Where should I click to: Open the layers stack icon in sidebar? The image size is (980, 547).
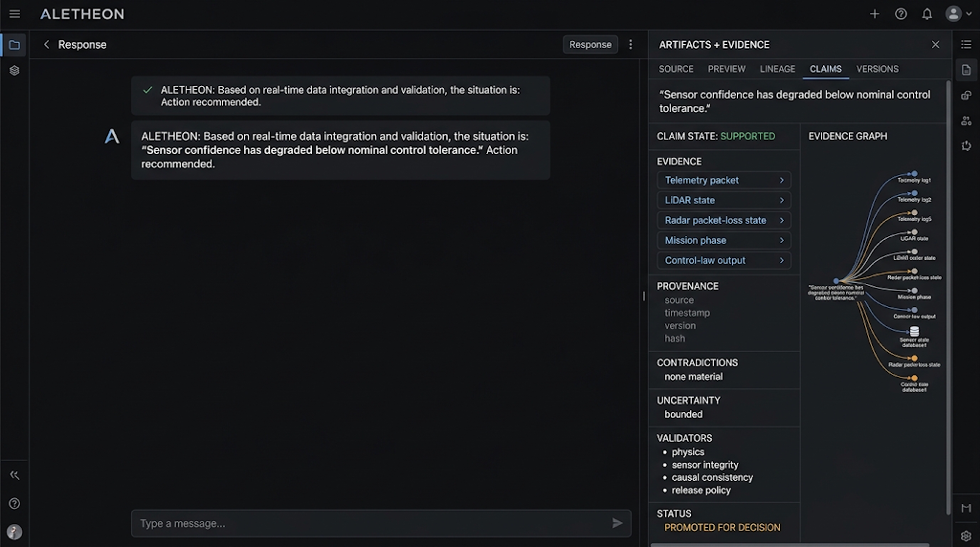pyautogui.click(x=14, y=71)
